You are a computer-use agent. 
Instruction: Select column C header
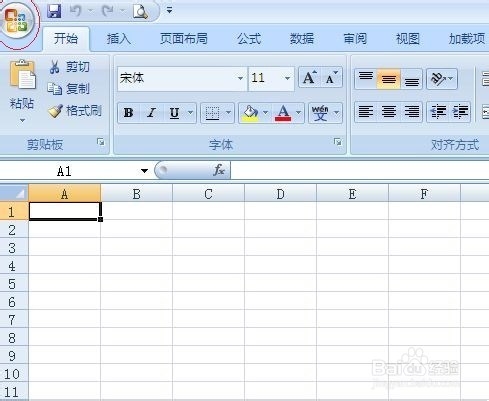(x=208, y=193)
